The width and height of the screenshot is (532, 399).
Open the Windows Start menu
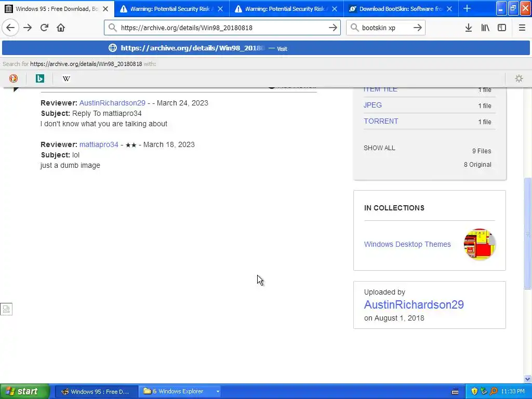tap(24, 391)
